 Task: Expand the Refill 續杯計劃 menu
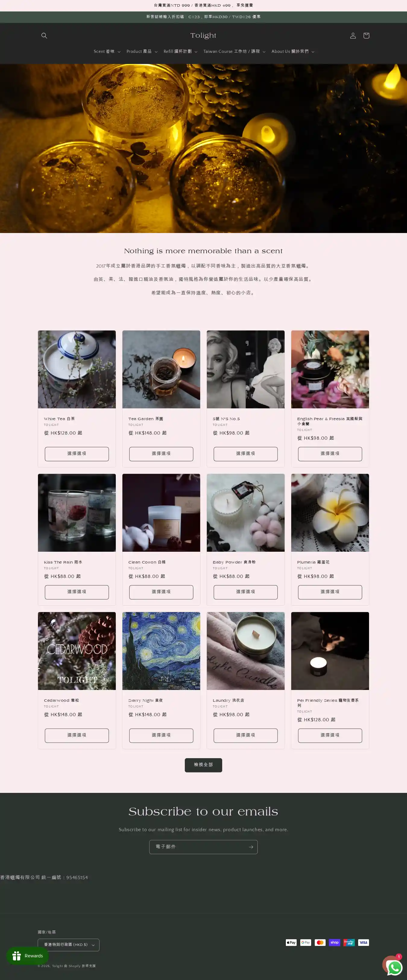180,51
